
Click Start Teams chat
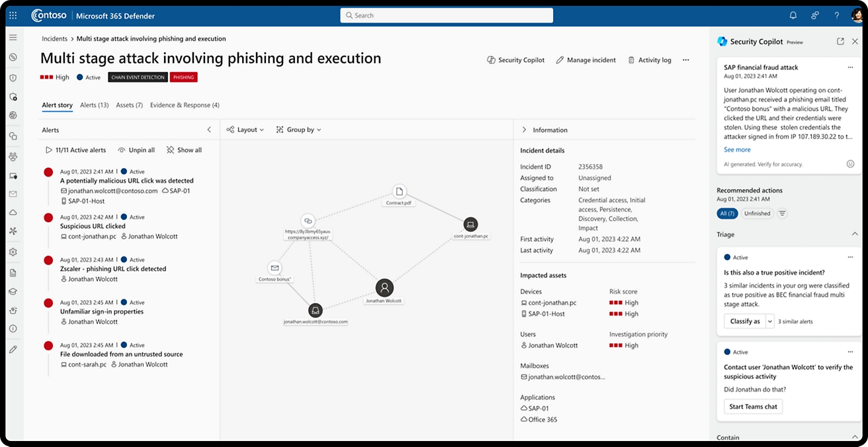[x=753, y=407]
